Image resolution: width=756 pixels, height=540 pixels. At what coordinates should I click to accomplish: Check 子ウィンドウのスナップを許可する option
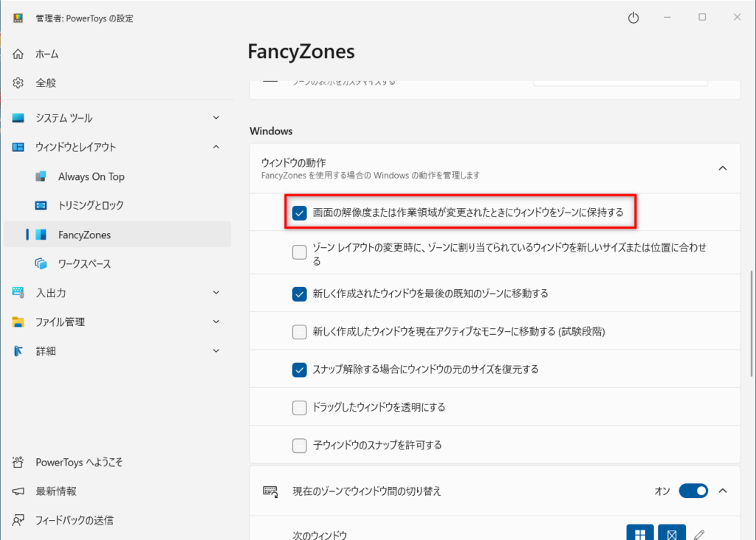(x=300, y=446)
